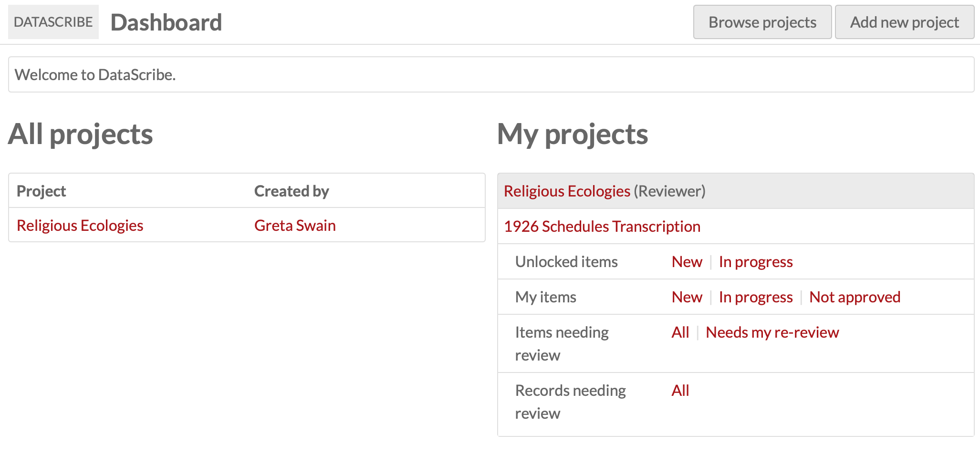View New items under My items
Image resolution: width=980 pixels, height=455 pixels.
tap(687, 297)
